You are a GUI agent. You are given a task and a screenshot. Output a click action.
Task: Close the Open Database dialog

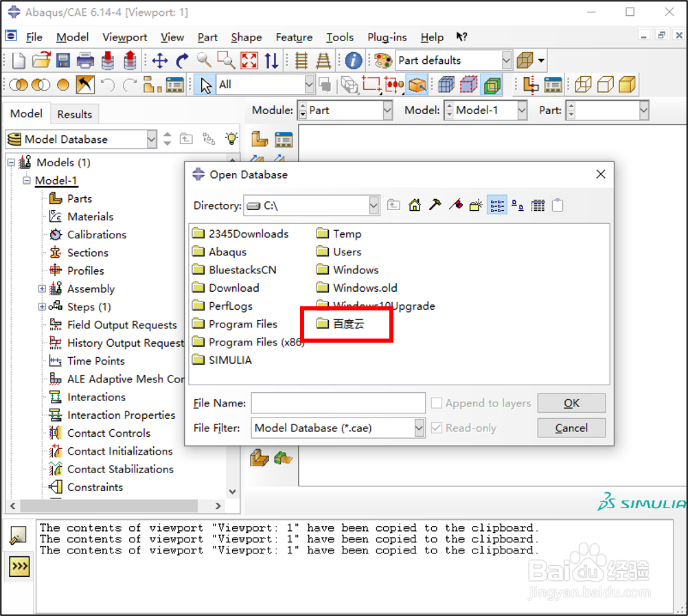[601, 174]
